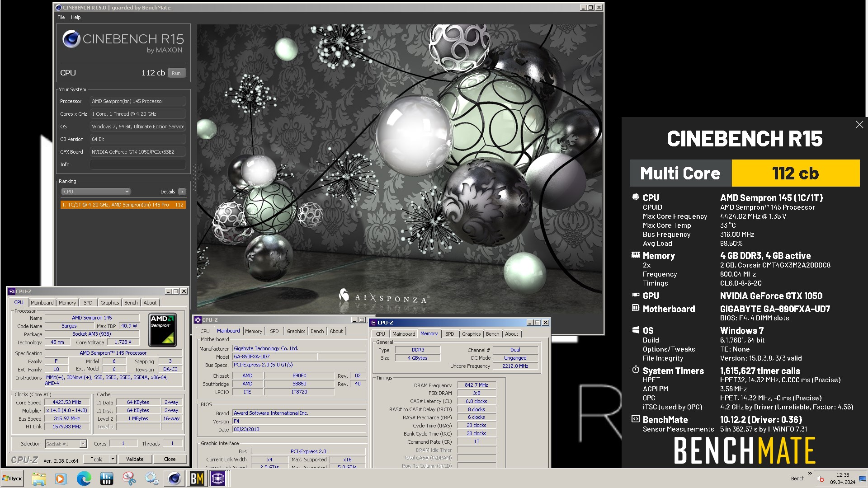Open the File menu in Cinebench
This screenshot has width=868, height=488.
click(x=61, y=17)
